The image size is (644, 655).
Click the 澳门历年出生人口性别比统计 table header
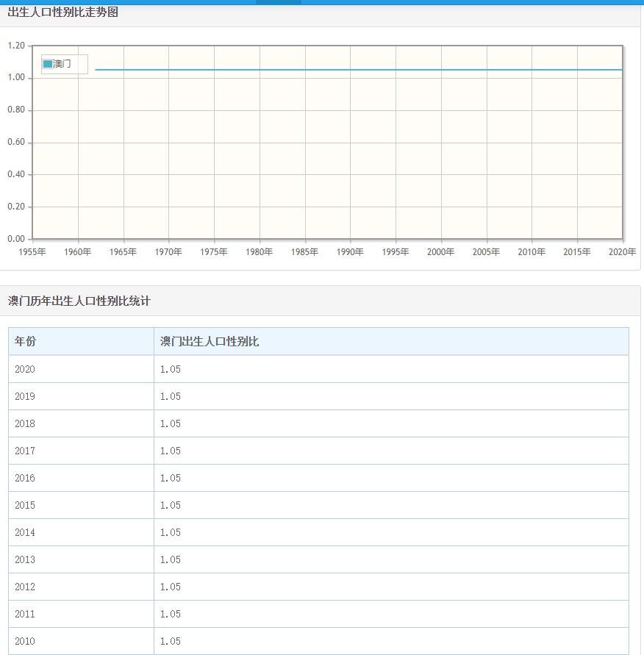pyautogui.click(x=79, y=301)
